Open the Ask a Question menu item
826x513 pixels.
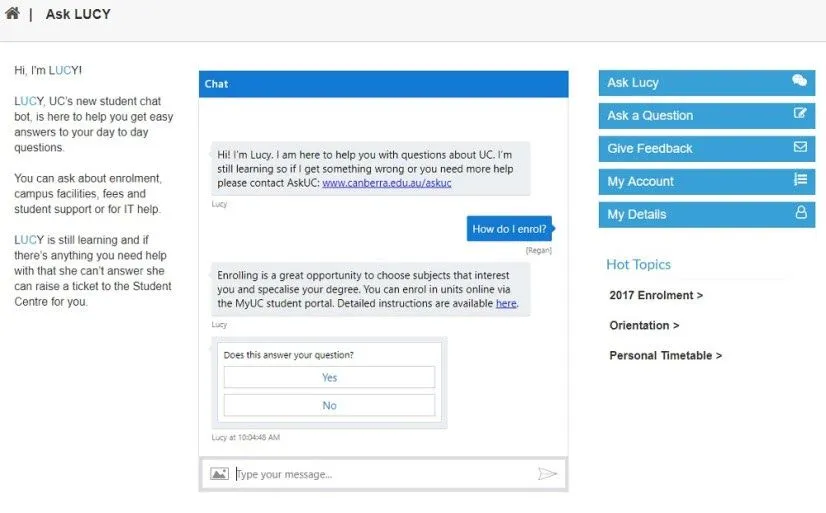click(x=706, y=116)
